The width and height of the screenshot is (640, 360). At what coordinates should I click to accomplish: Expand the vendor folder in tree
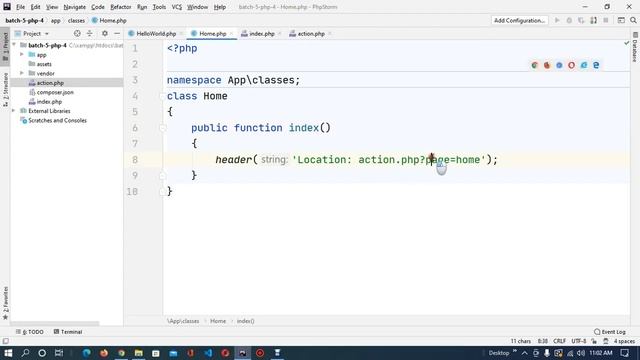pyautogui.click(x=22, y=73)
